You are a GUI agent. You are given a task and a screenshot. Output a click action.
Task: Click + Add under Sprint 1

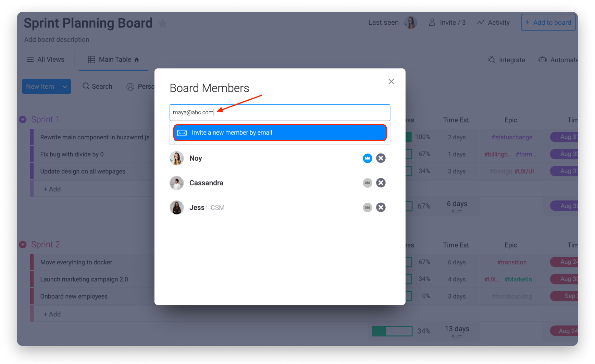pos(52,189)
